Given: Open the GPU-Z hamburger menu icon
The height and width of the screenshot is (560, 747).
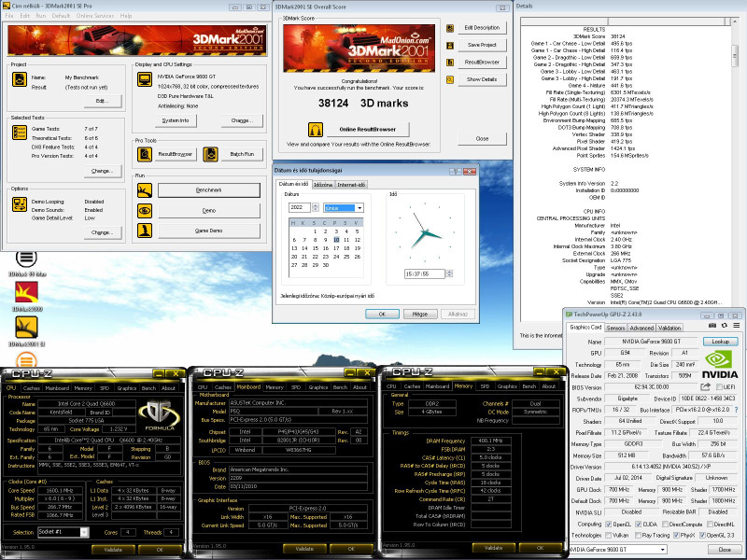Looking at the screenshot, I should [x=736, y=326].
